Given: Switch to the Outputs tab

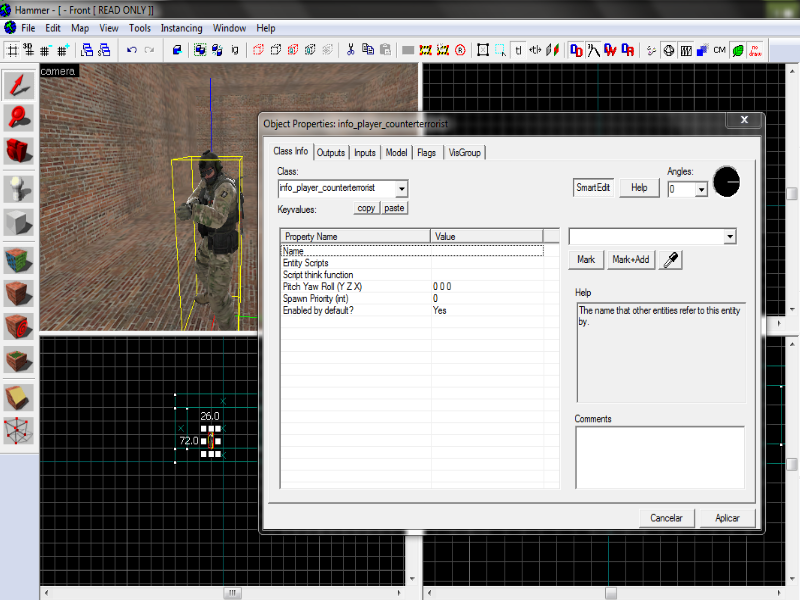Looking at the screenshot, I should (331, 153).
